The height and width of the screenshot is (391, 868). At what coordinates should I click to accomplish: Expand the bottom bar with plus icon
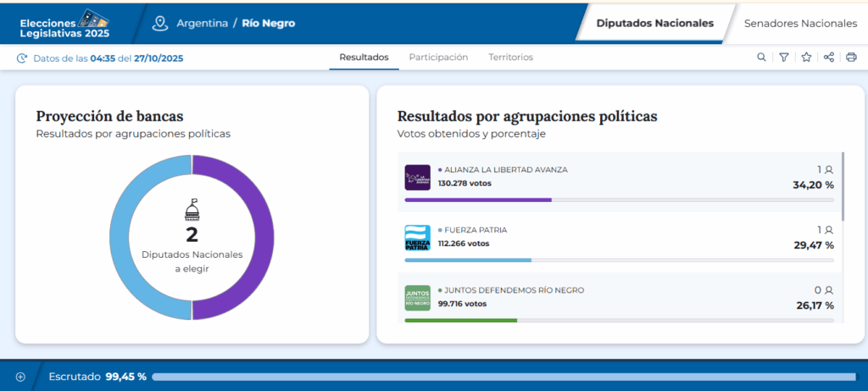click(20, 377)
